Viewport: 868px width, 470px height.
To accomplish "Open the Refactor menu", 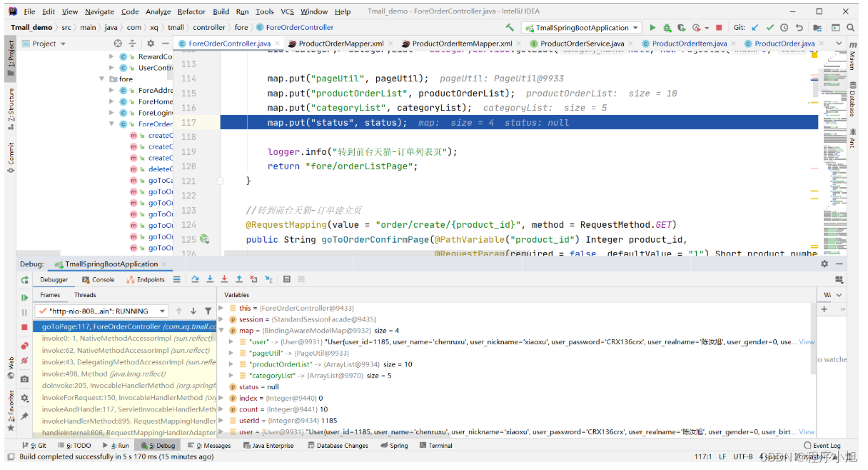I will [x=191, y=11].
